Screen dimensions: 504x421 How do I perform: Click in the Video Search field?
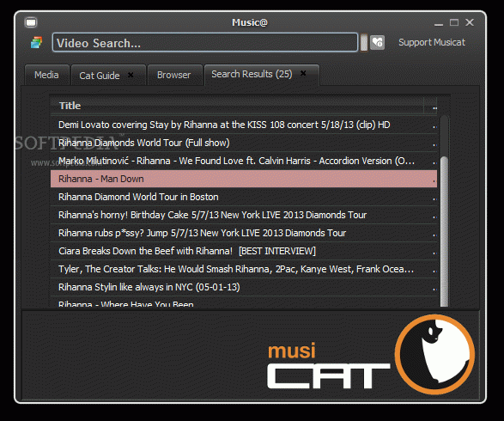coord(205,42)
